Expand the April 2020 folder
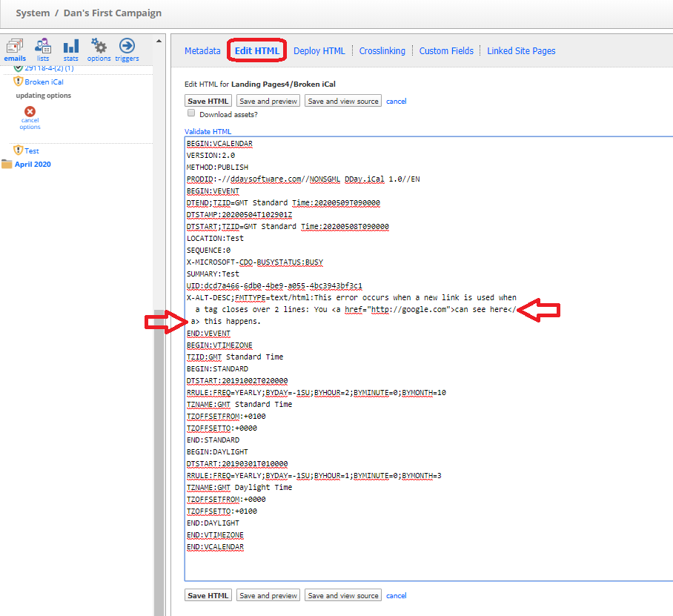Screen dimensions: 673x616 click(33, 164)
